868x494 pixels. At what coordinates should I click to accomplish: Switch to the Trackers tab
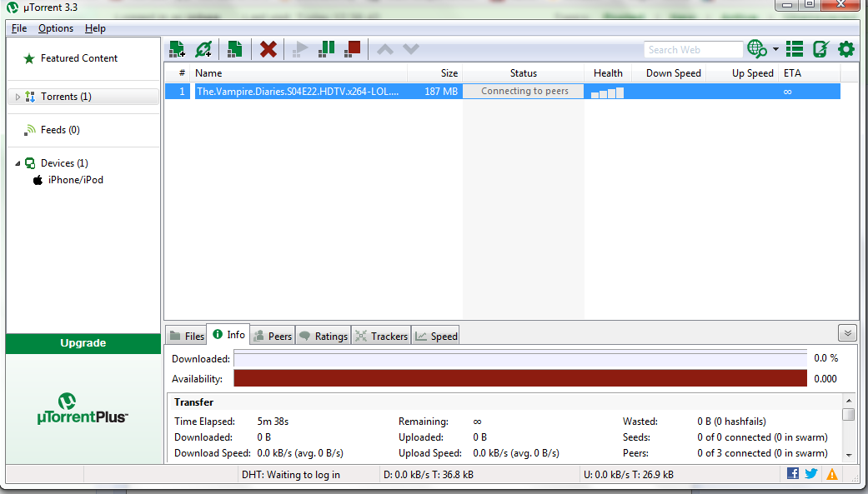381,336
